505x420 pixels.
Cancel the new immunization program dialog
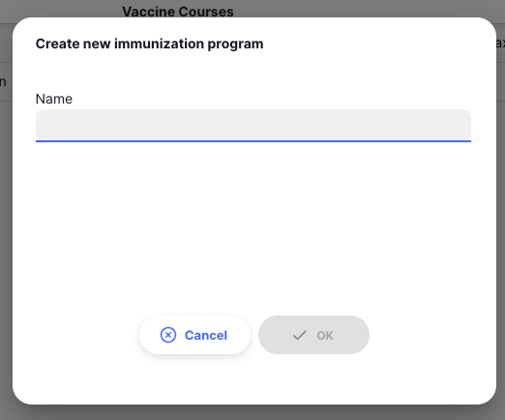194,335
